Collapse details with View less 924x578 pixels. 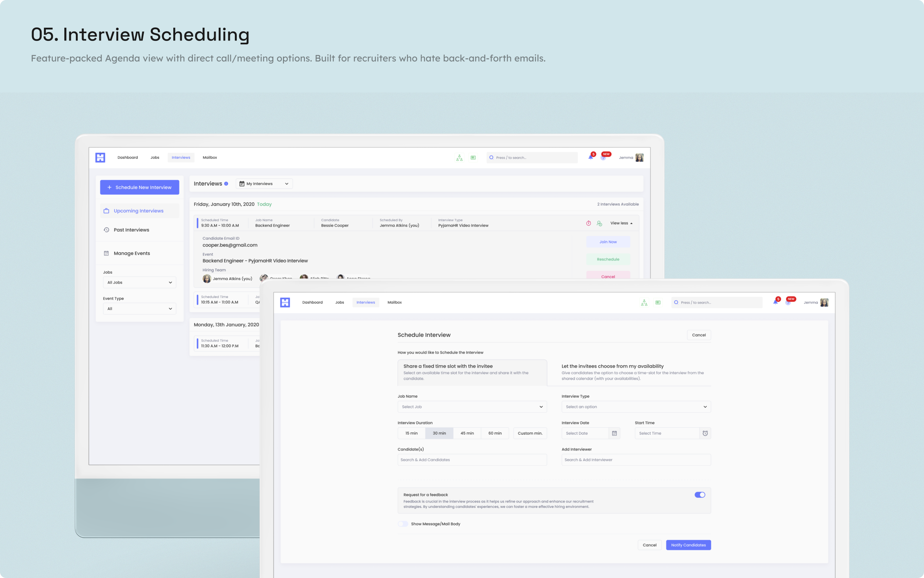click(x=621, y=223)
